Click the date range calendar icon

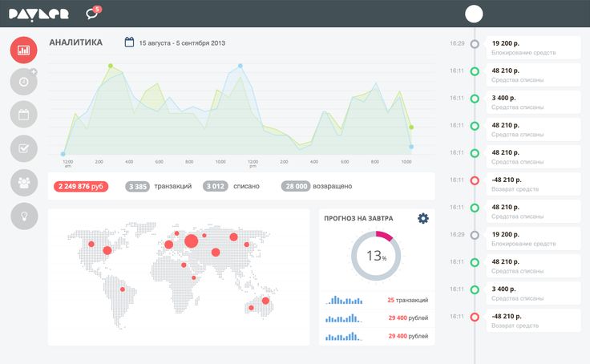(129, 42)
